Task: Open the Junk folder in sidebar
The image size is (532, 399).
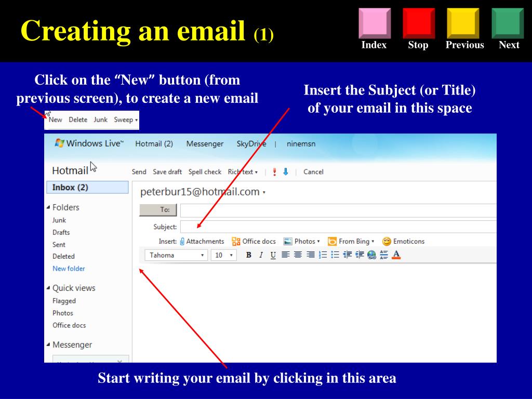Action: pyautogui.click(x=59, y=220)
